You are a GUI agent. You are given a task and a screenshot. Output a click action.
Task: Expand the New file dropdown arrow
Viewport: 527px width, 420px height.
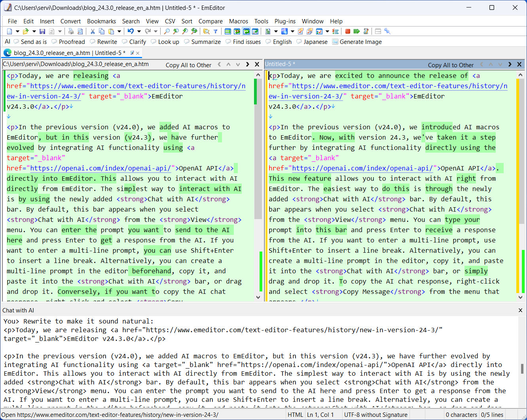[17, 31]
